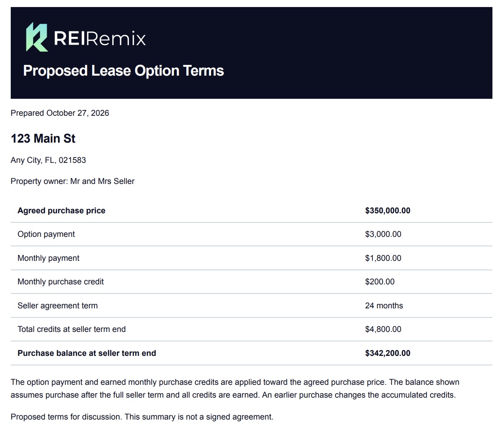The height and width of the screenshot is (434, 504).
Task: Click the paragraph about option payment credits
Action: (x=235, y=389)
